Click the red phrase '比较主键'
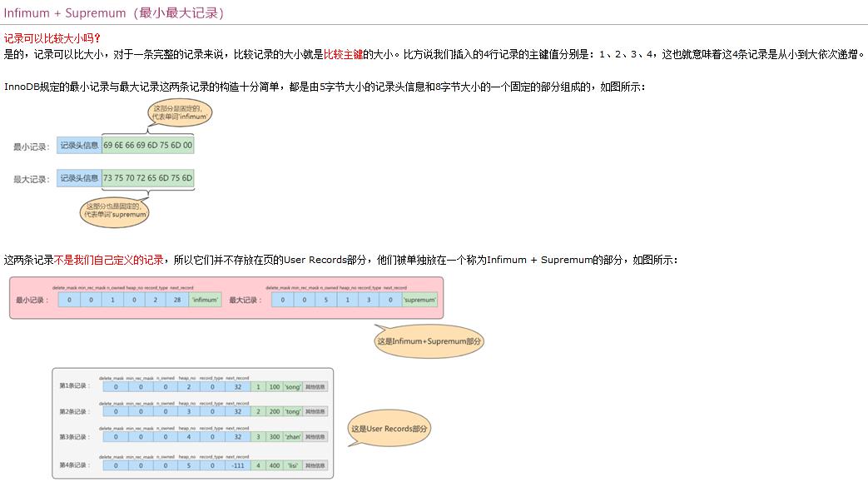This screenshot has height=492, width=868. pyautogui.click(x=343, y=54)
